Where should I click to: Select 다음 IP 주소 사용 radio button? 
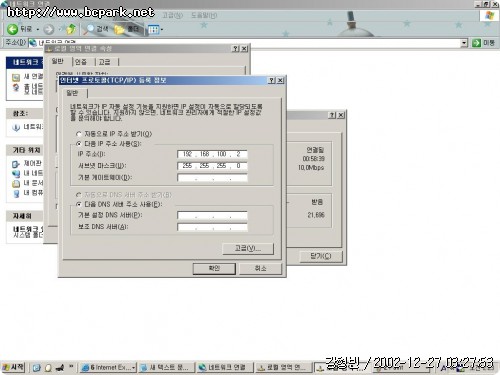pyautogui.click(x=79, y=144)
